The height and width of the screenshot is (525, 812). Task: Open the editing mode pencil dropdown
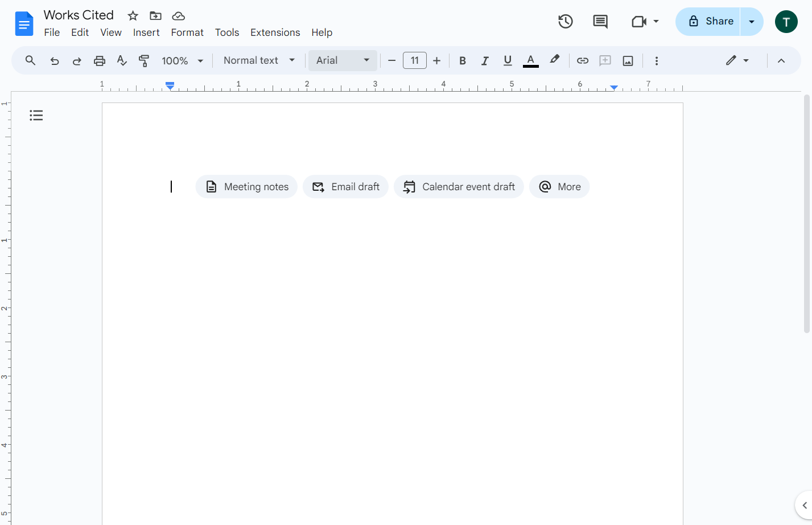click(x=737, y=60)
